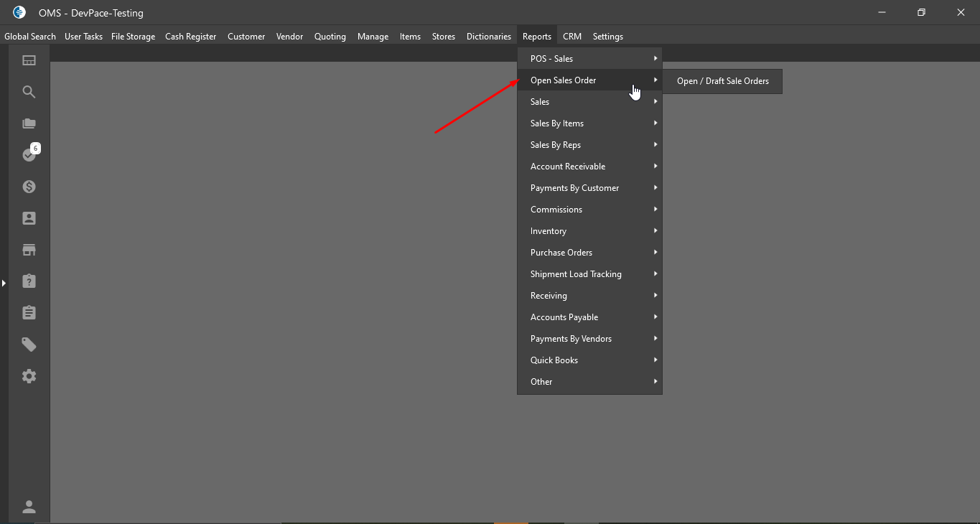Open the settings gear icon in sidebar
980x524 pixels.
29,376
